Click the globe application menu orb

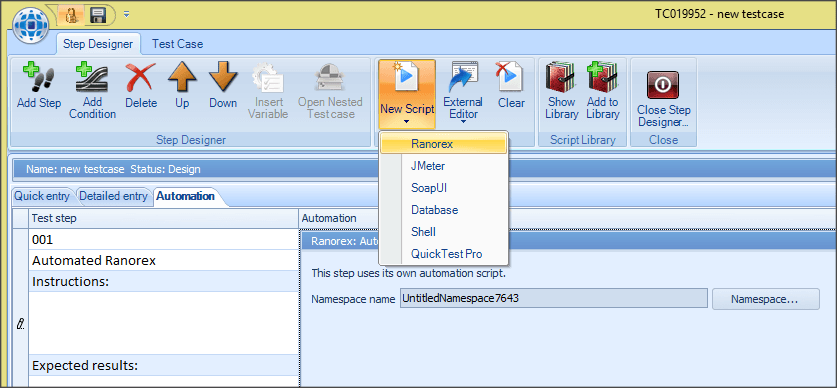(30, 25)
